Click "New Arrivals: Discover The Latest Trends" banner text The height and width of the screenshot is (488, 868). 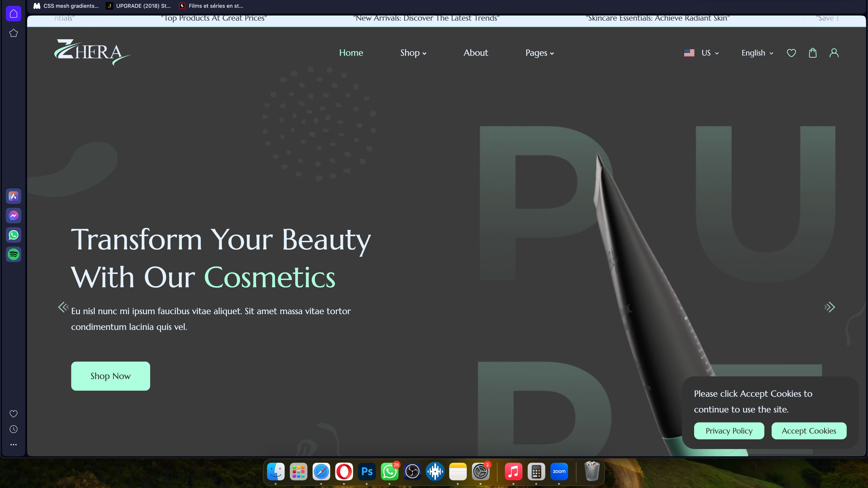pyautogui.click(x=426, y=18)
